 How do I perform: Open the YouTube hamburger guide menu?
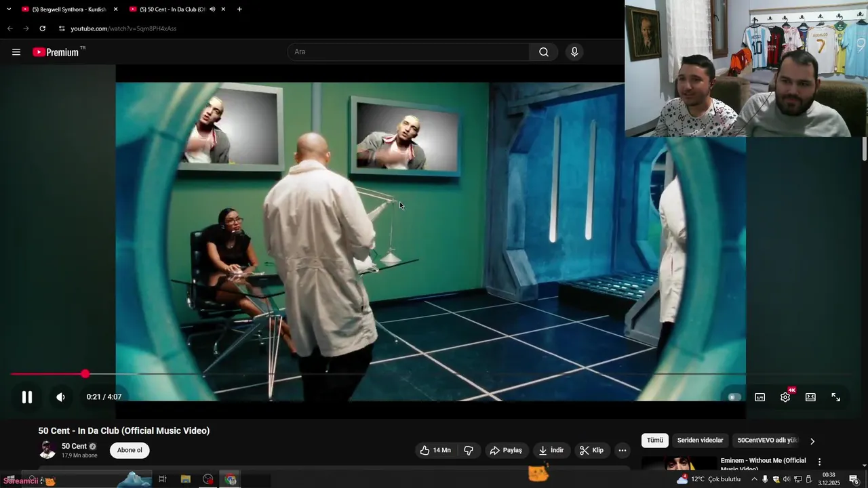(16, 52)
